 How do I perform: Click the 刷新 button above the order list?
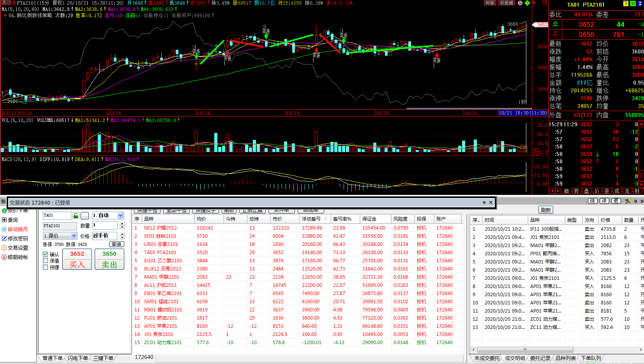(x=545, y=210)
